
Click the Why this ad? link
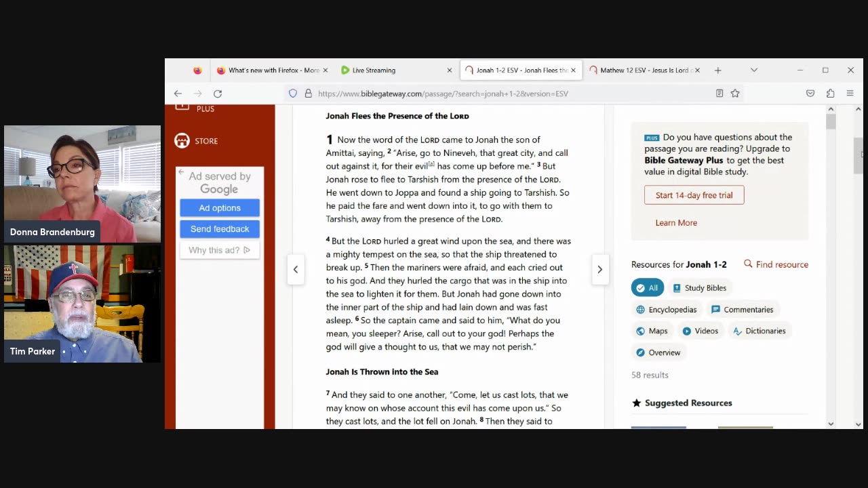point(220,250)
